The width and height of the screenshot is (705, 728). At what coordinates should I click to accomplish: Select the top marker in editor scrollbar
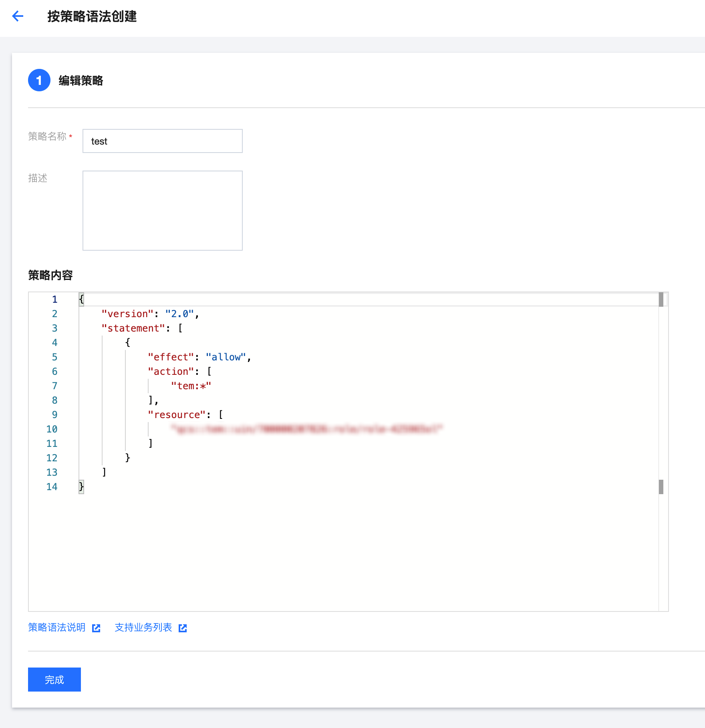click(x=661, y=300)
